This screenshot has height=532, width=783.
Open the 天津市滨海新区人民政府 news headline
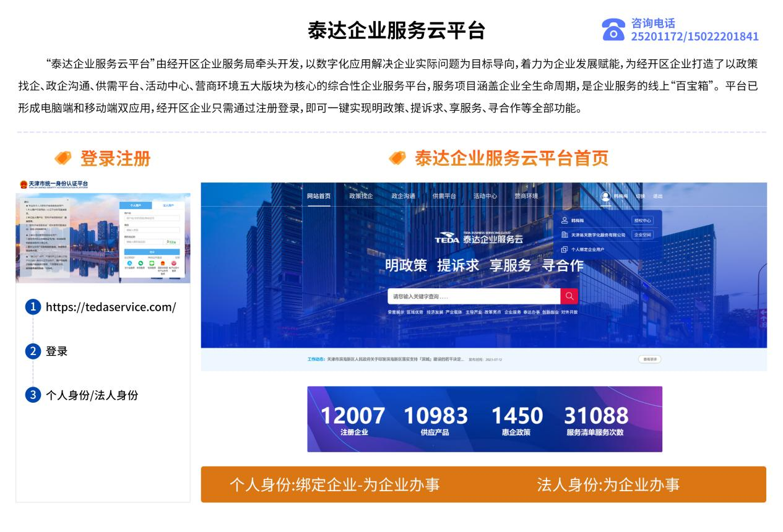click(396, 359)
